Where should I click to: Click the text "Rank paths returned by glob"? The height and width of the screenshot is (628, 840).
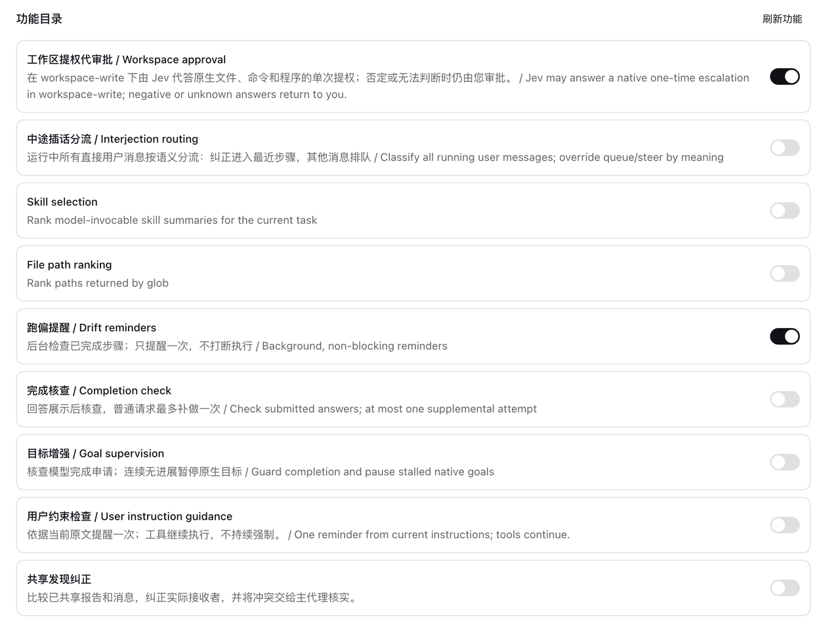(x=98, y=283)
